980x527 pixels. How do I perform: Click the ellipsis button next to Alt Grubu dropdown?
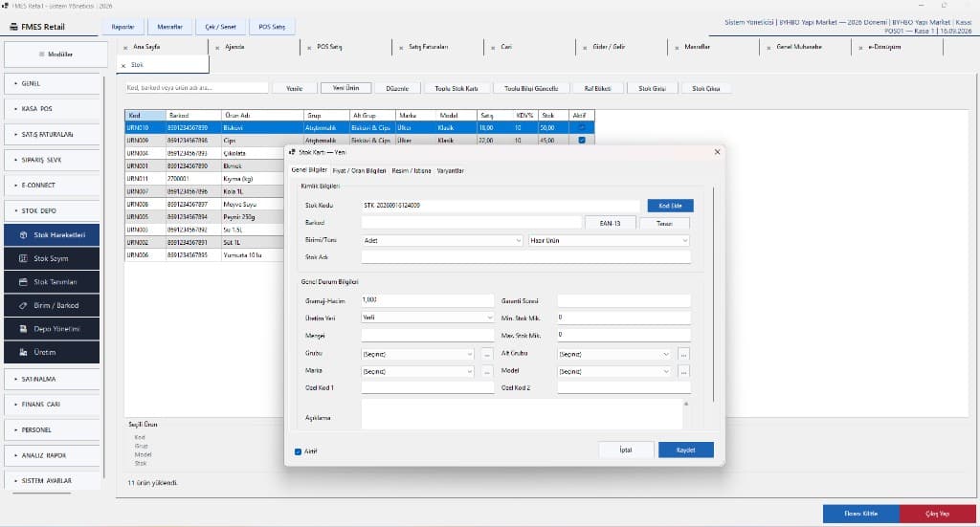coord(683,354)
